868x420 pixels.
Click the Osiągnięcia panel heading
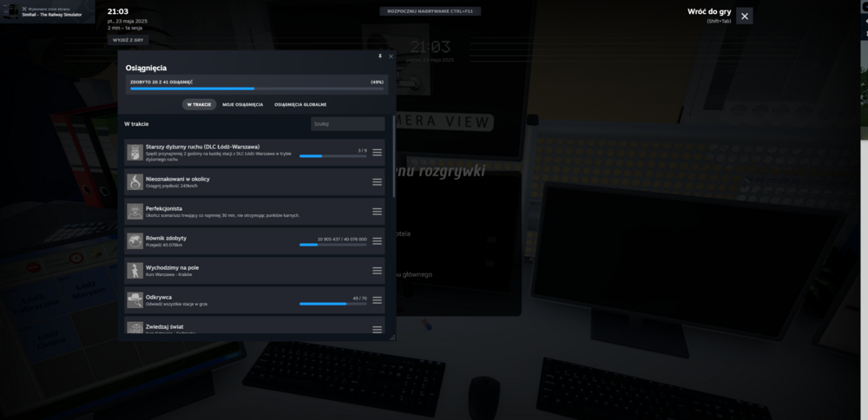pyautogui.click(x=146, y=68)
